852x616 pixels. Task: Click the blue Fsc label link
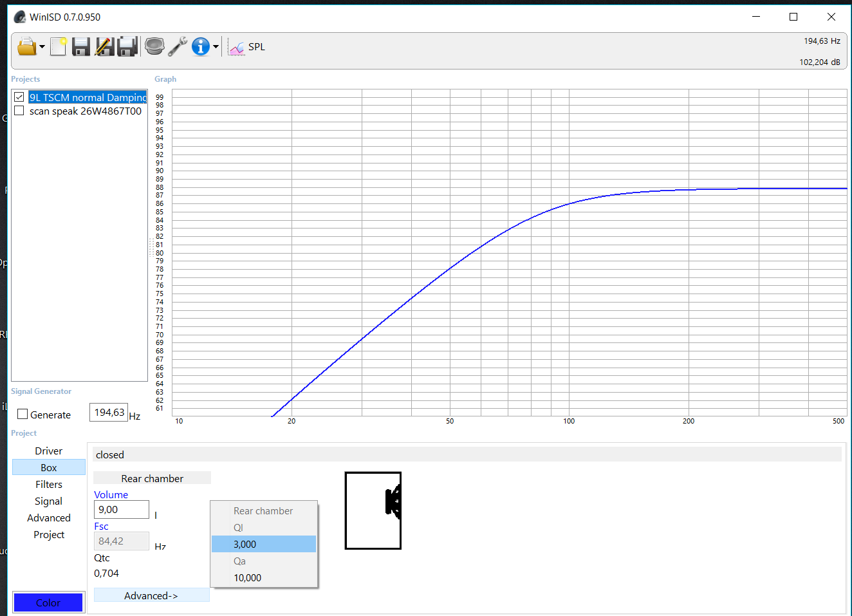click(x=101, y=526)
